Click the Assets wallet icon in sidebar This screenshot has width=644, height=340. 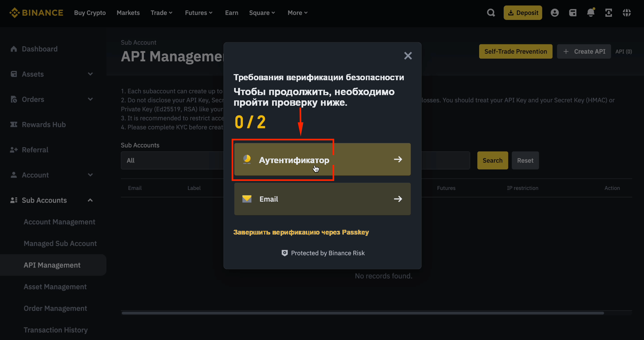tap(14, 74)
